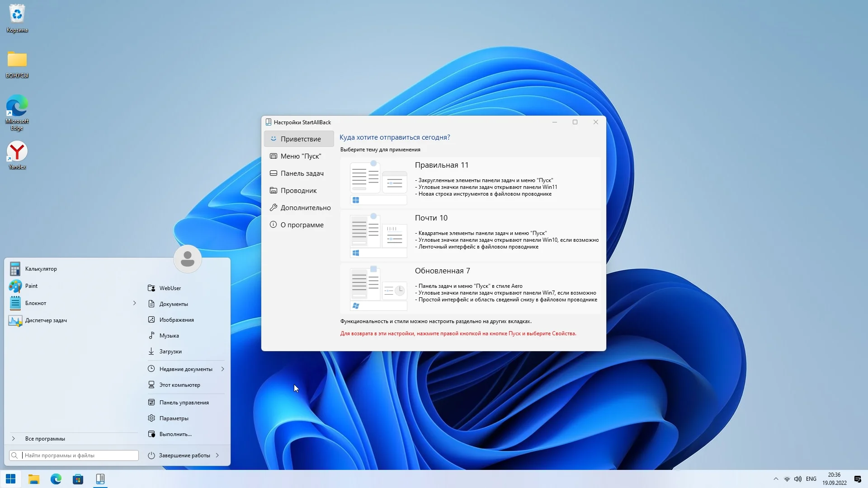
Task: Expand Недавние документы submenu
Action: pyautogui.click(x=223, y=369)
